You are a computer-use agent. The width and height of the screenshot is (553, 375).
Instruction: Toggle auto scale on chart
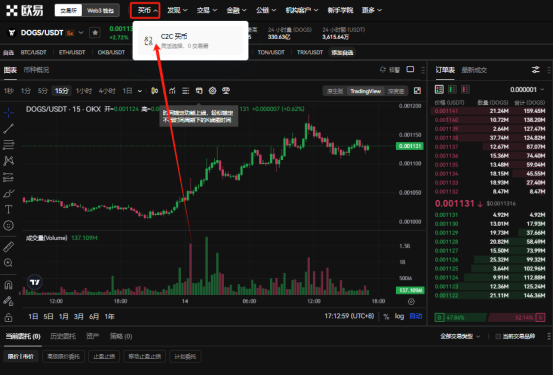(x=415, y=316)
